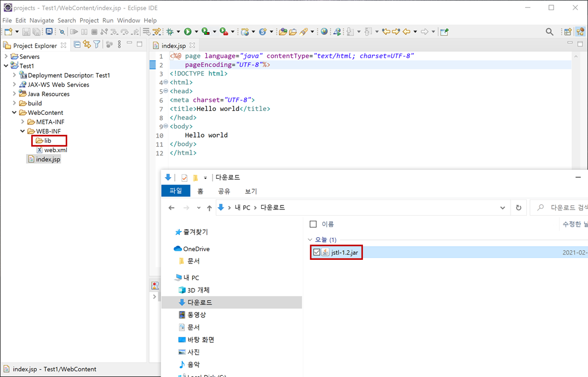The height and width of the screenshot is (377, 588).
Task: Click the refresh button in File Explorer
Action: pyautogui.click(x=518, y=207)
